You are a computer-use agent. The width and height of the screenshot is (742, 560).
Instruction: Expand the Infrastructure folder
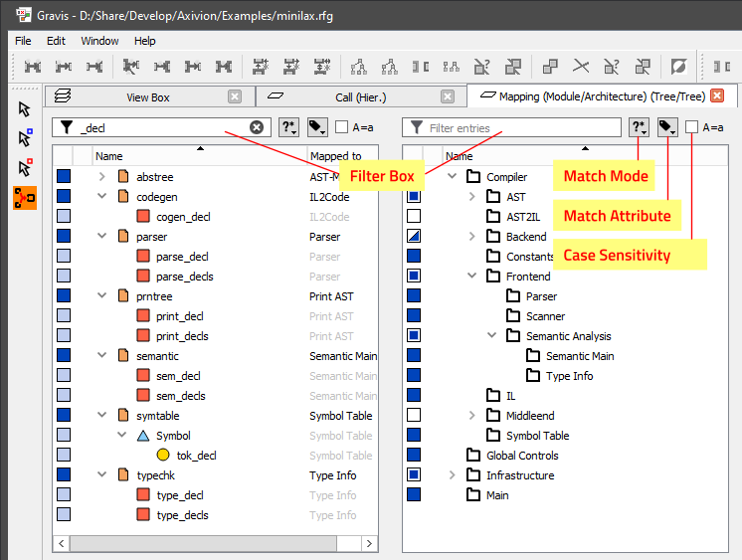pyautogui.click(x=452, y=474)
